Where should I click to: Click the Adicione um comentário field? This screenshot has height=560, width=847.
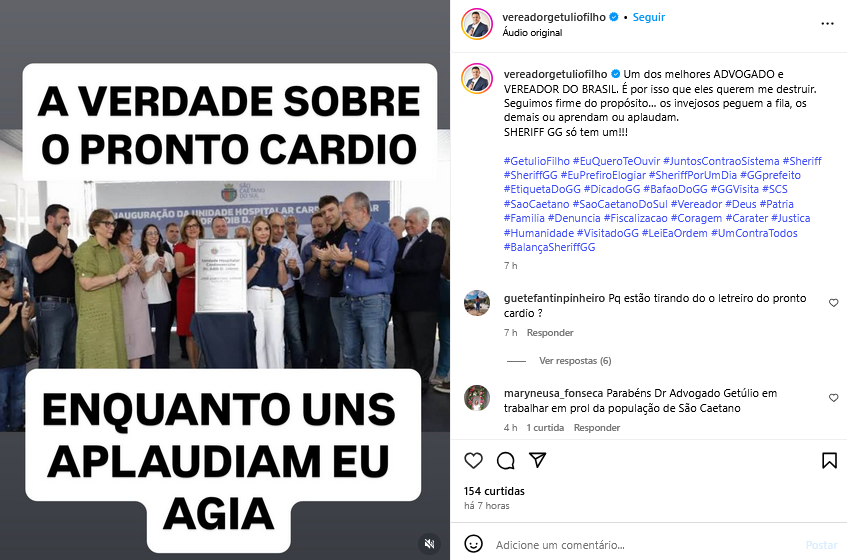pyautogui.click(x=646, y=545)
